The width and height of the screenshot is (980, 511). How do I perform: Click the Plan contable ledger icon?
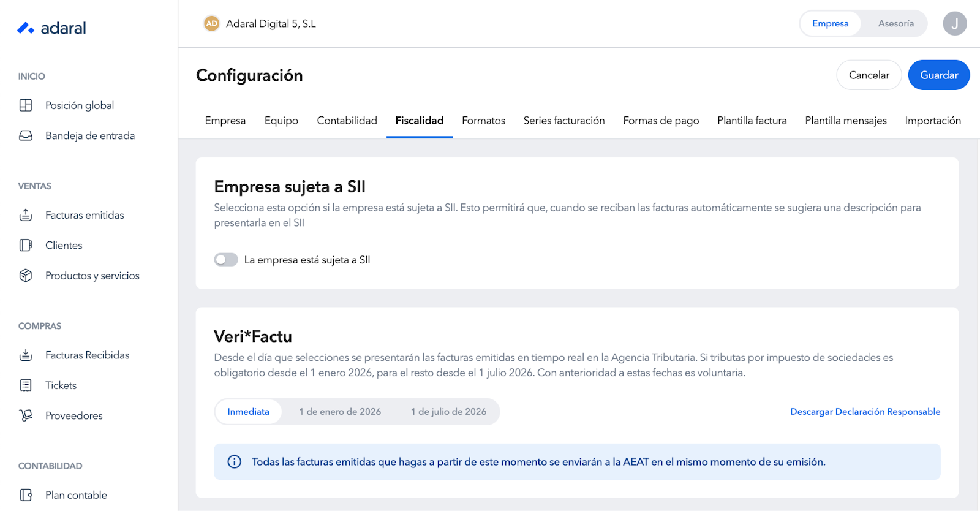[26, 495]
